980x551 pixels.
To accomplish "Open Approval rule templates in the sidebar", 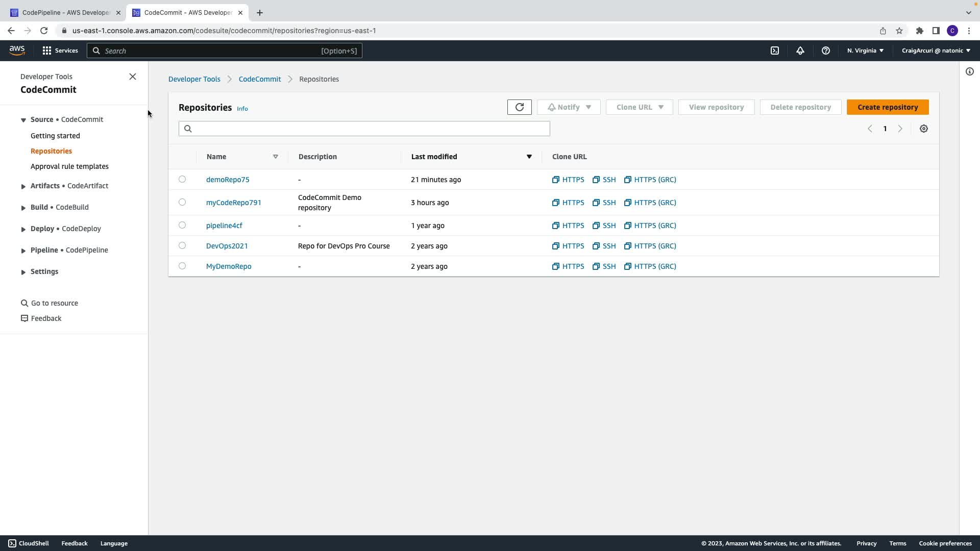I will (x=69, y=166).
